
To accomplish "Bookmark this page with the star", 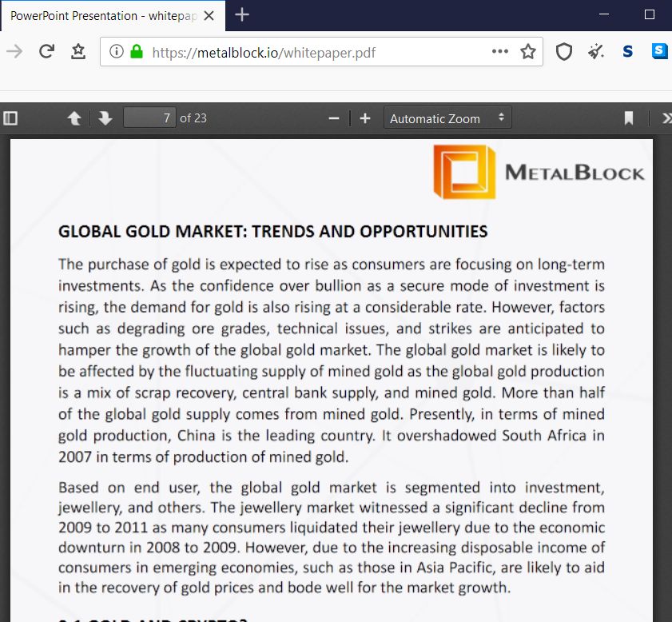I will click(528, 52).
